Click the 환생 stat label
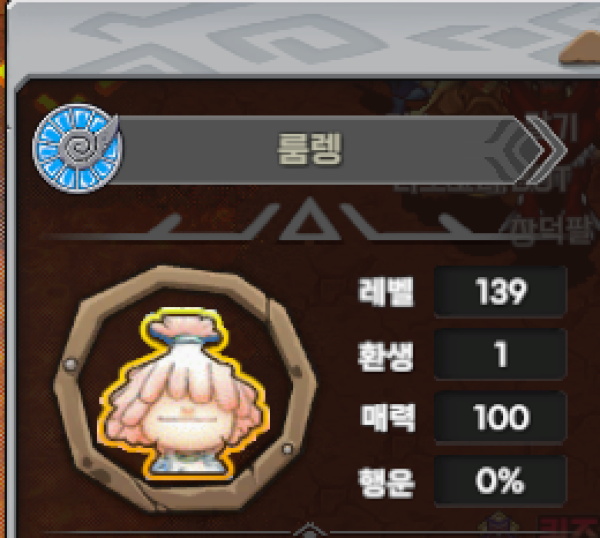Screen dimensions: 600x538 (386, 356)
